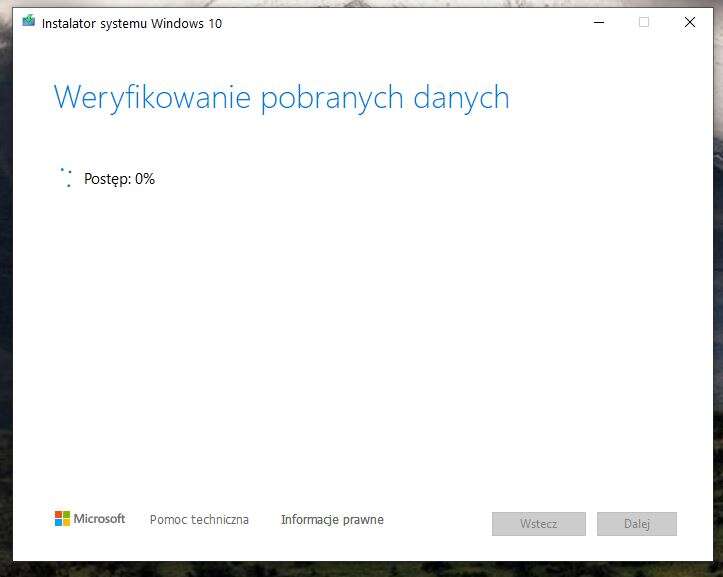Open the Pomoc techniczna link
The image size is (723, 577).
tap(199, 520)
